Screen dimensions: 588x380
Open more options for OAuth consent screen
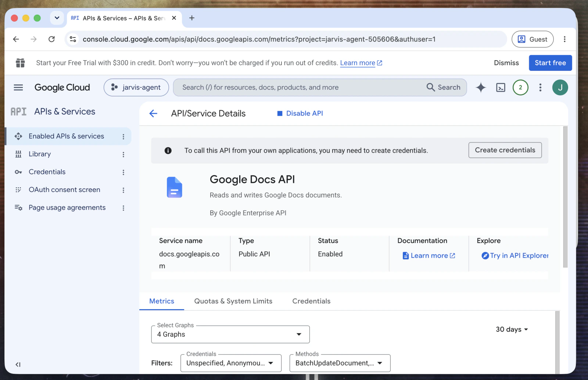click(123, 190)
